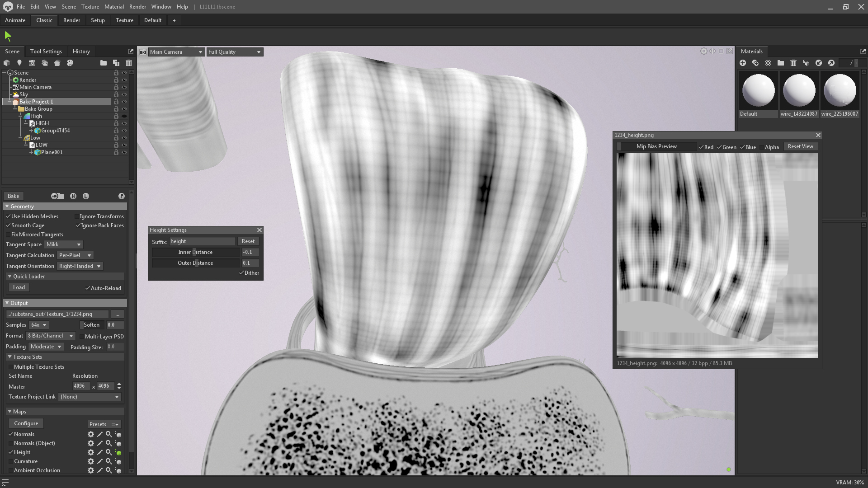This screenshot has height=488, width=868.
Task: Uncheck the Dither option in Height Settings
Action: click(x=241, y=273)
